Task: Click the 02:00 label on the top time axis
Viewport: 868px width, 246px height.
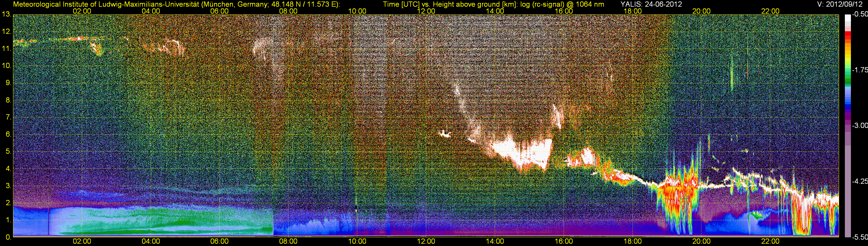Action: [x=82, y=11]
